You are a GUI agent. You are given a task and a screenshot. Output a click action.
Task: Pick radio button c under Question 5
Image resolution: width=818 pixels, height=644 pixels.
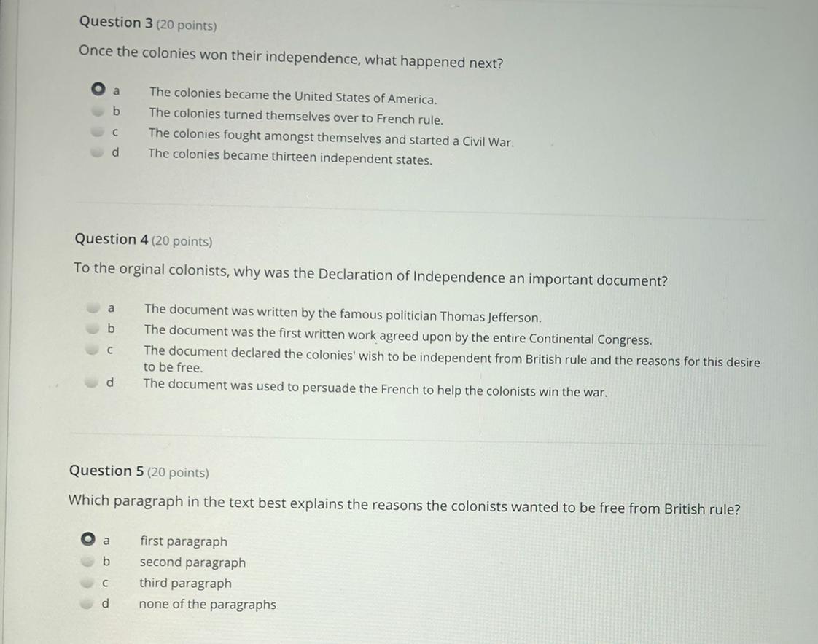click(87, 582)
